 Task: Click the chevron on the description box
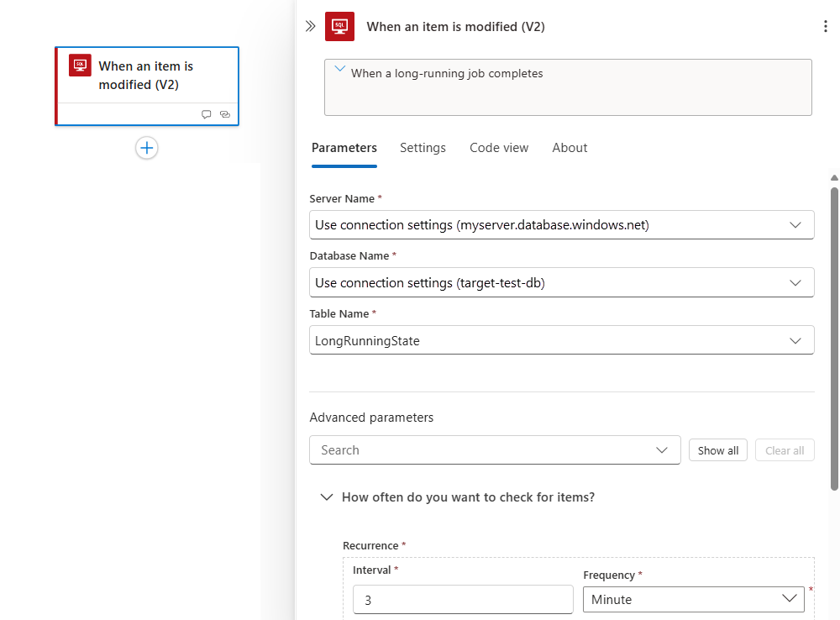tap(339, 72)
